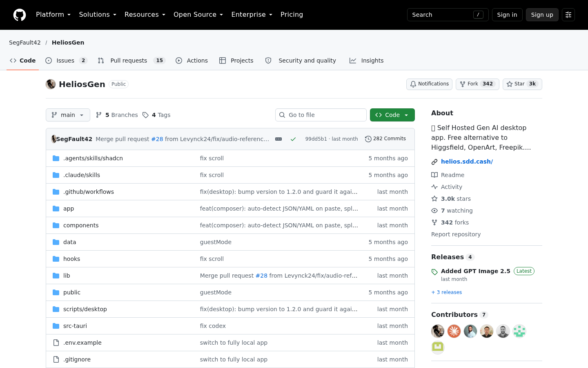Open the main branch selector dropdown
This screenshot has height=368, width=588.
pos(68,115)
